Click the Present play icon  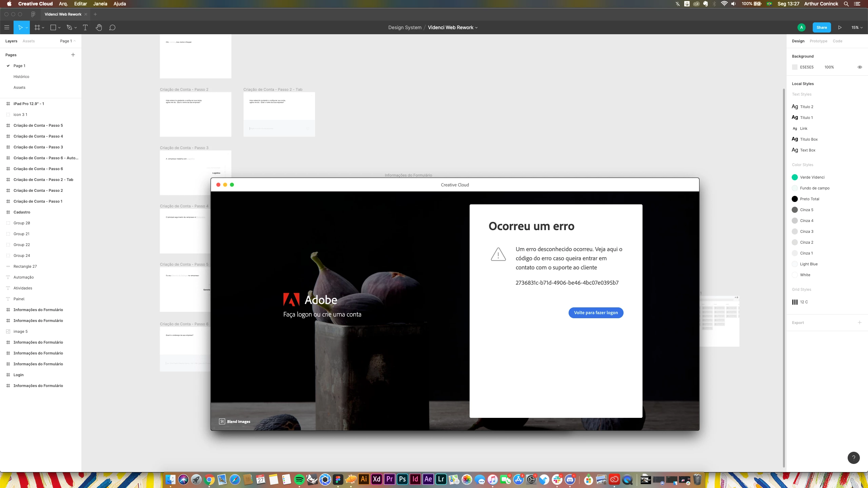[840, 27]
